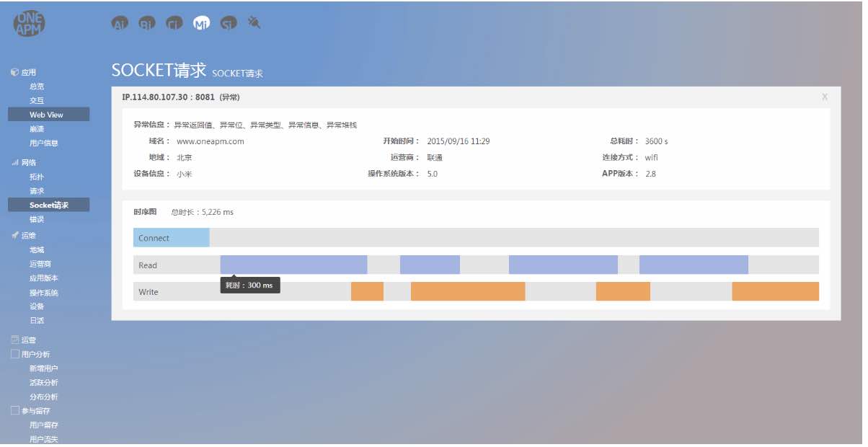Image resolution: width=868 pixels, height=447 pixels.
Task: Click the 小米 device info value
Action: [x=185, y=174]
